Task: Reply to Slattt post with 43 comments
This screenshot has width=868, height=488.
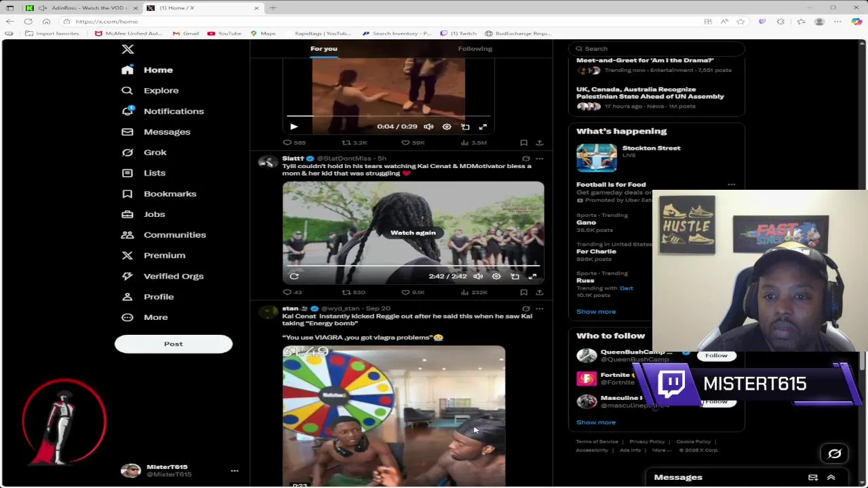Action: point(293,292)
